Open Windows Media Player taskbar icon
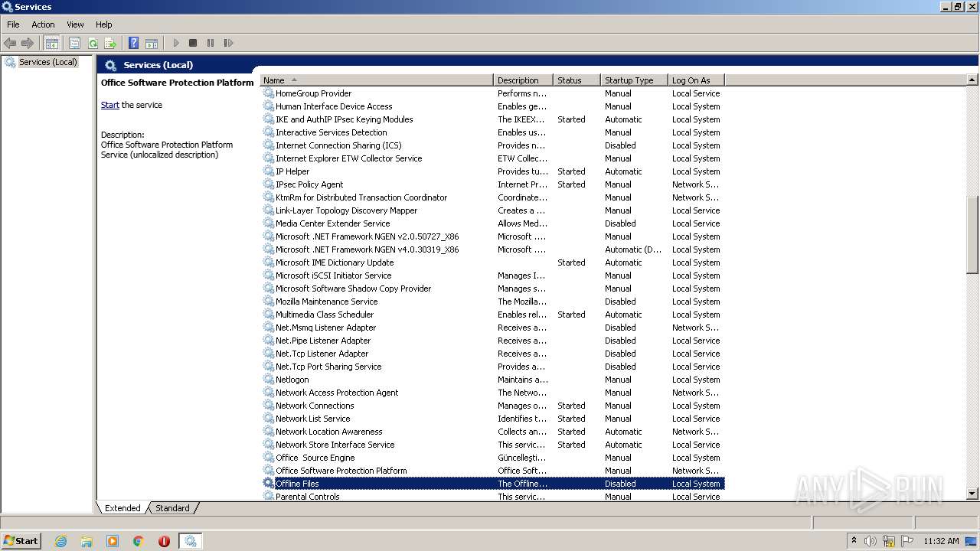980x551 pixels. pyautogui.click(x=113, y=541)
